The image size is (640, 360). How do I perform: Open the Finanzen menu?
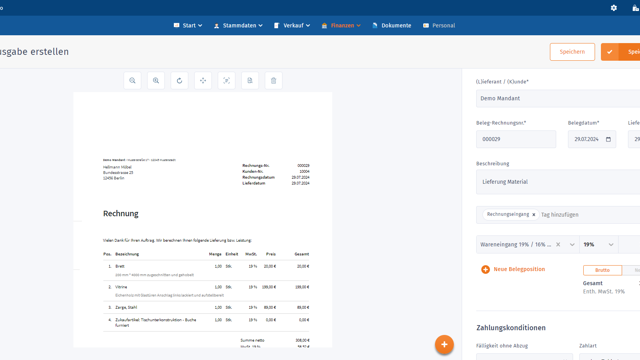click(x=341, y=25)
